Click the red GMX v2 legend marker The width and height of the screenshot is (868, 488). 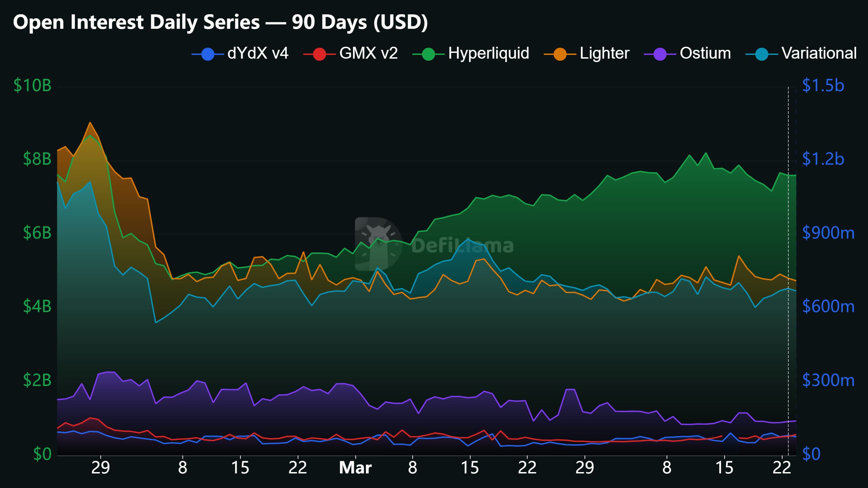coord(320,53)
